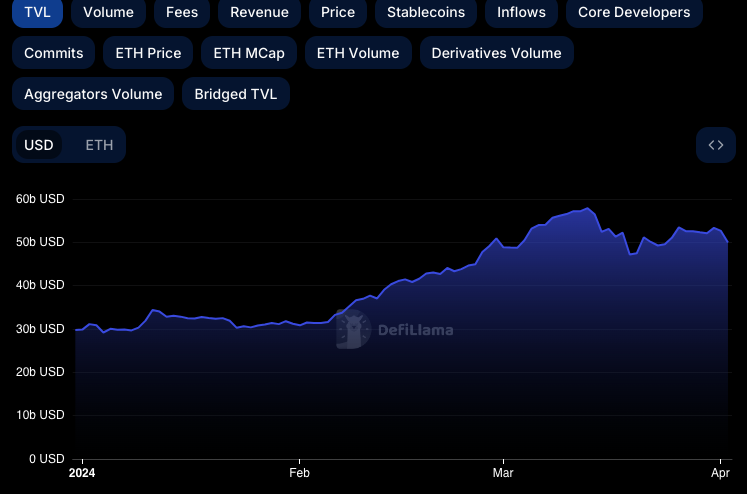The width and height of the screenshot is (747, 494).
Task: Toggle the Price metric chip
Action: pyautogui.click(x=338, y=12)
